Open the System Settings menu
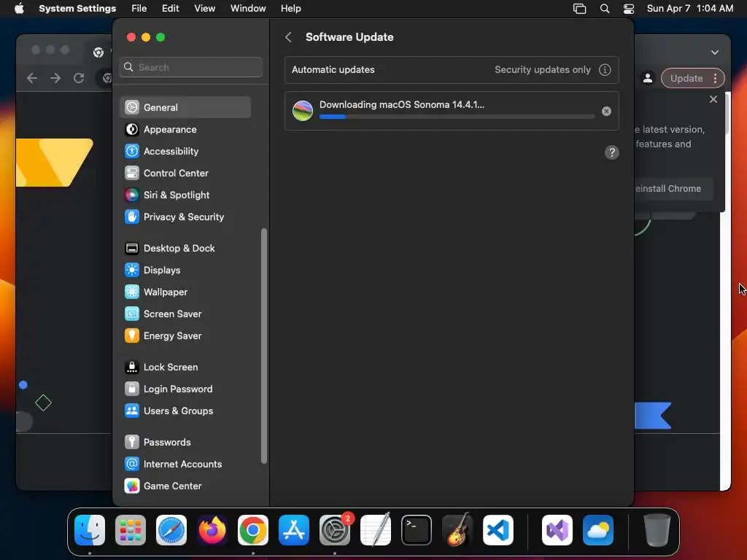 coord(77,9)
